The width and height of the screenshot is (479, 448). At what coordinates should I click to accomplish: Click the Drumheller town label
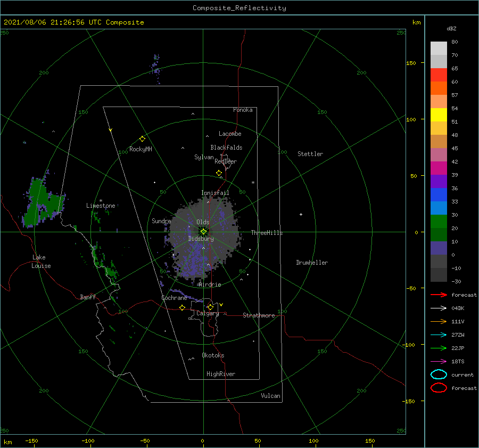[x=312, y=263]
